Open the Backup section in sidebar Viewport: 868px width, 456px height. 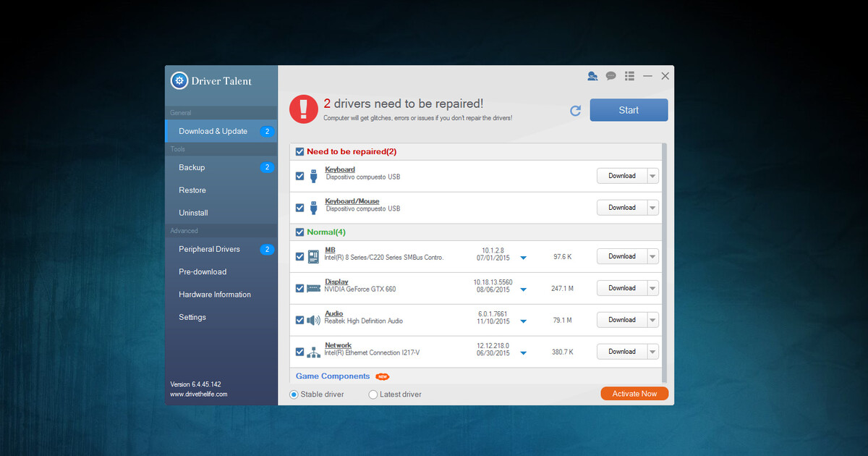pyautogui.click(x=192, y=167)
